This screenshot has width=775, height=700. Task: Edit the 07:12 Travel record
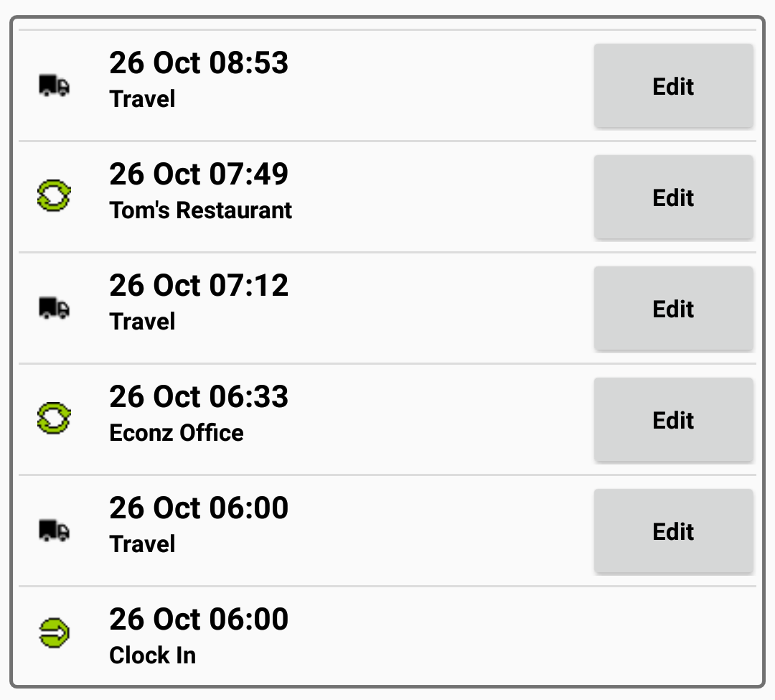673,309
